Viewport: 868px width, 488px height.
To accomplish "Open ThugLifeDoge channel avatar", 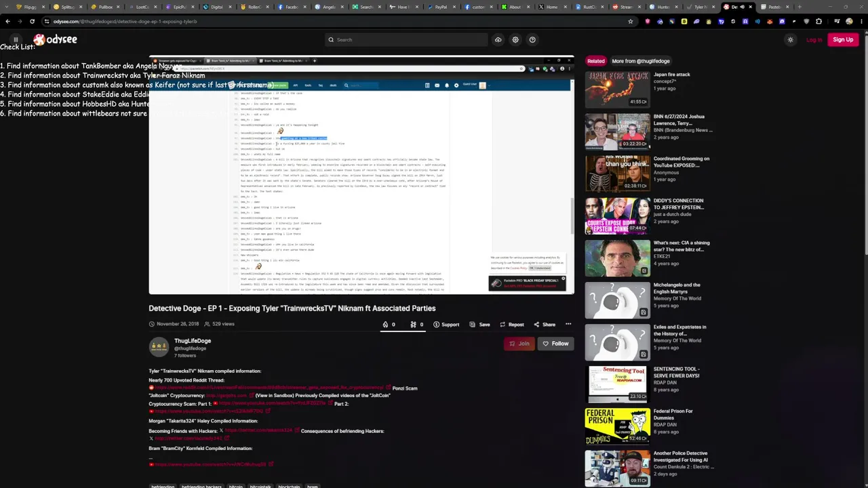I will pyautogui.click(x=159, y=346).
